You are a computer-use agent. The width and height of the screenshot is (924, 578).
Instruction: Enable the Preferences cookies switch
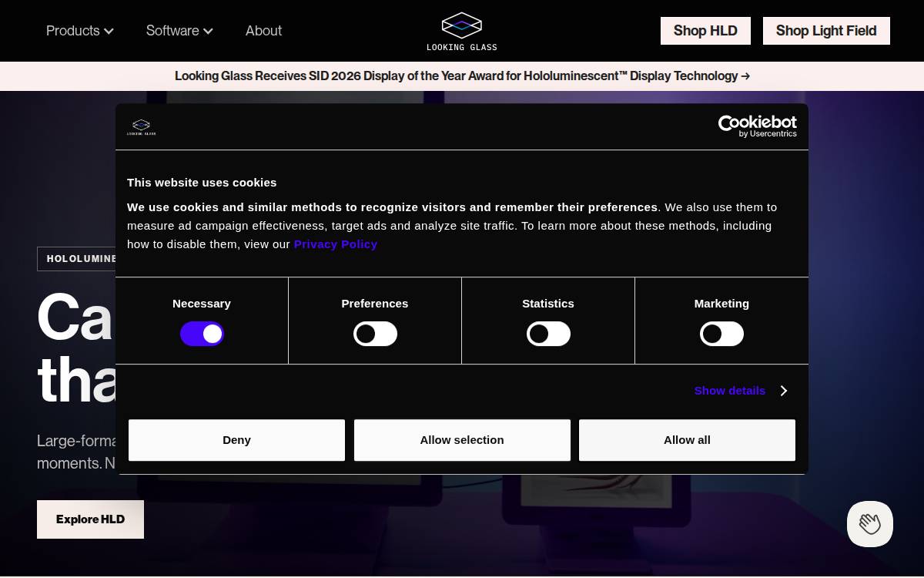point(375,334)
